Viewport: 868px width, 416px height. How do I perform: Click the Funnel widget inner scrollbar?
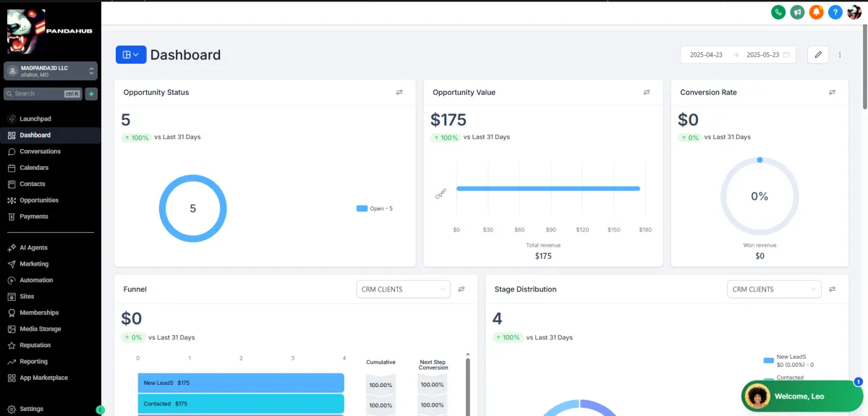468,386
